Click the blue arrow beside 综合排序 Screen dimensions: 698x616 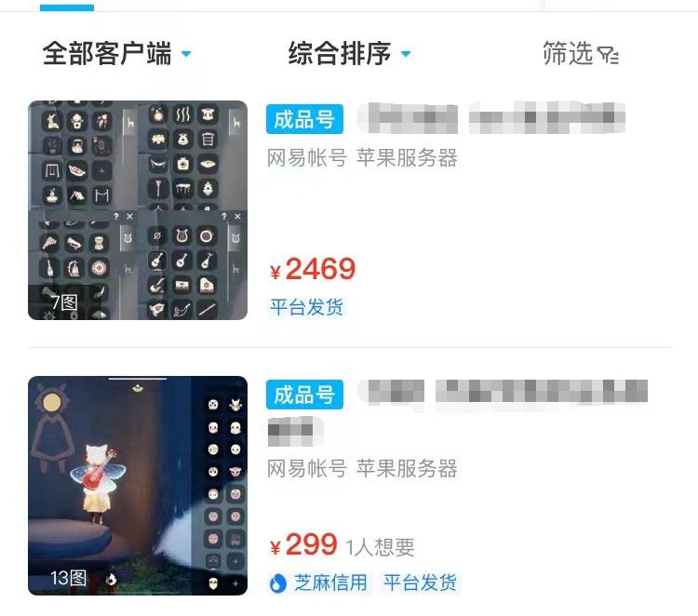[405, 54]
